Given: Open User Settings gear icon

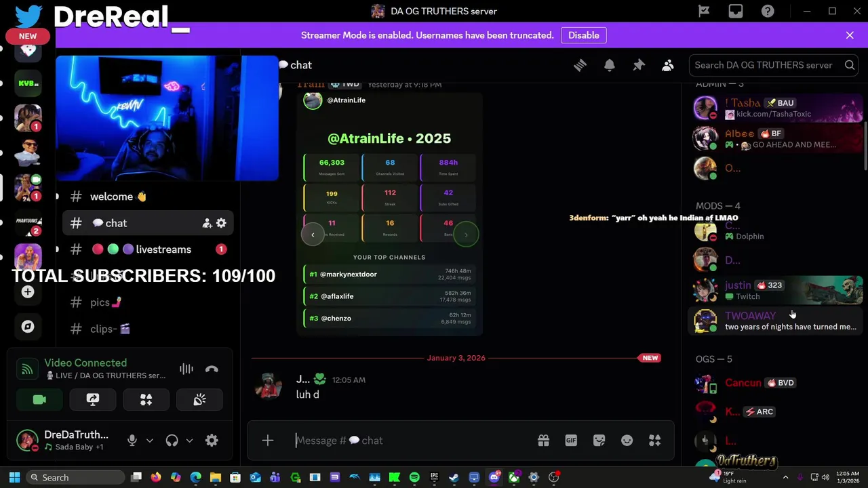Looking at the screenshot, I should pyautogui.click(x=212, y=441).
